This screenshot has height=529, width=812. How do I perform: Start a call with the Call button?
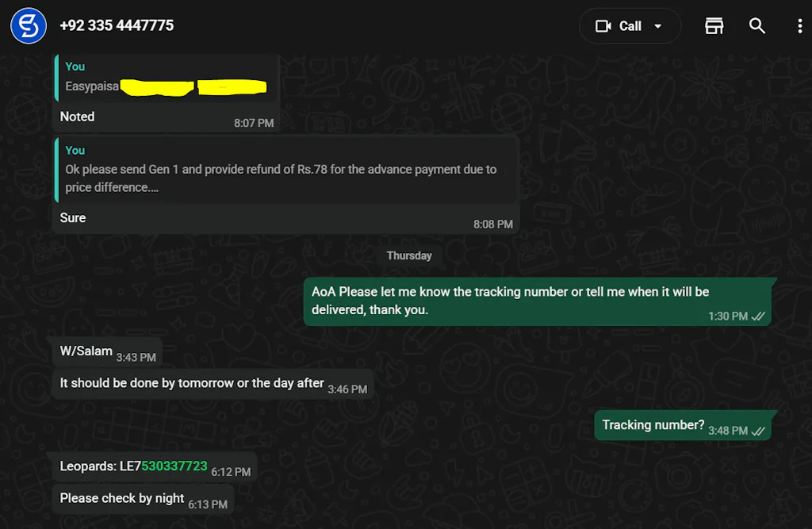tap(619, 26)
